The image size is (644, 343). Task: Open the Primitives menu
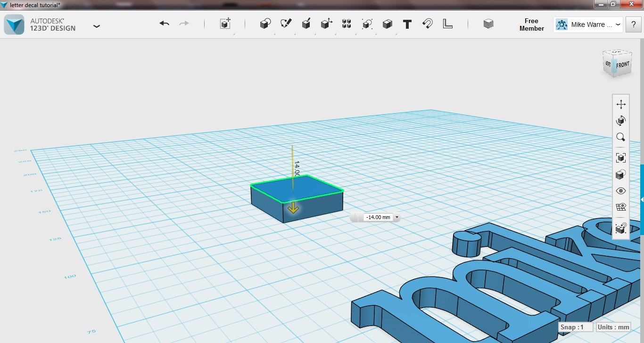click(265, 24)
